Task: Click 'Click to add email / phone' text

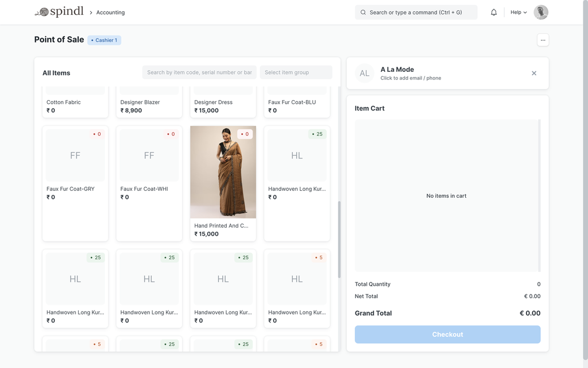Action: [411, 78]
